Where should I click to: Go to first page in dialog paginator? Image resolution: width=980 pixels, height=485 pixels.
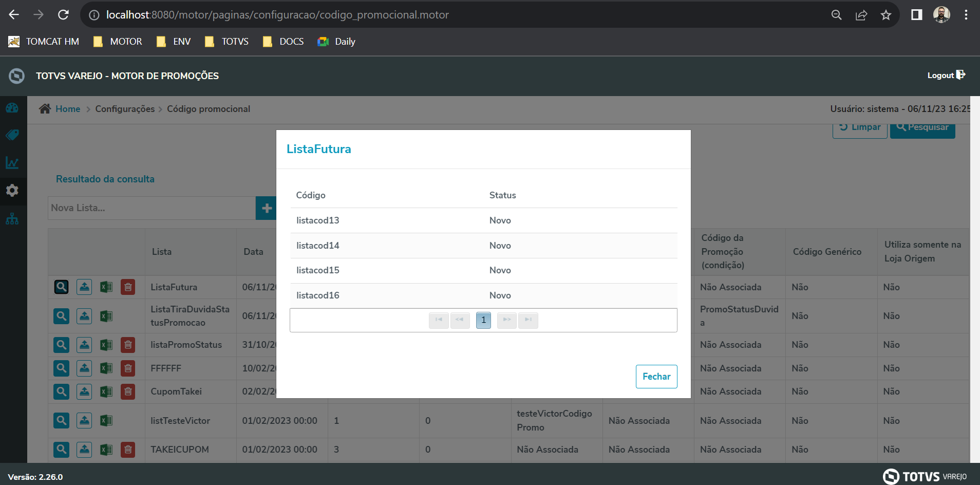tap(439, 320)
